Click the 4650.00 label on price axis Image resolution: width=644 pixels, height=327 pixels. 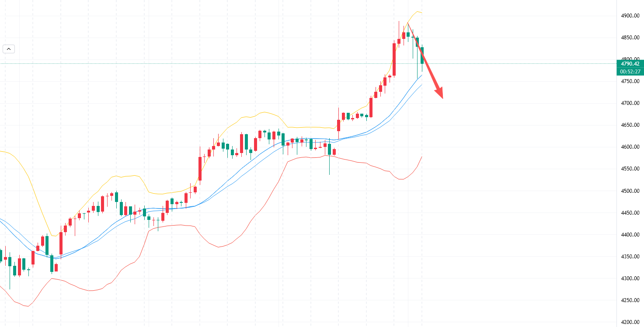tap(630, 125)
